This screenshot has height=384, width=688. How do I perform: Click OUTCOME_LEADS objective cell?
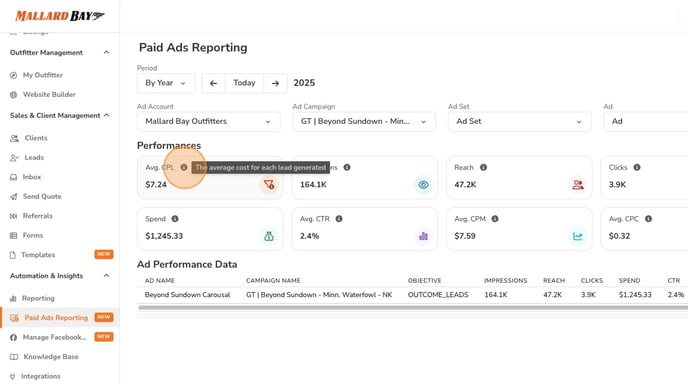pyautogui.click(x=438, y=295)
